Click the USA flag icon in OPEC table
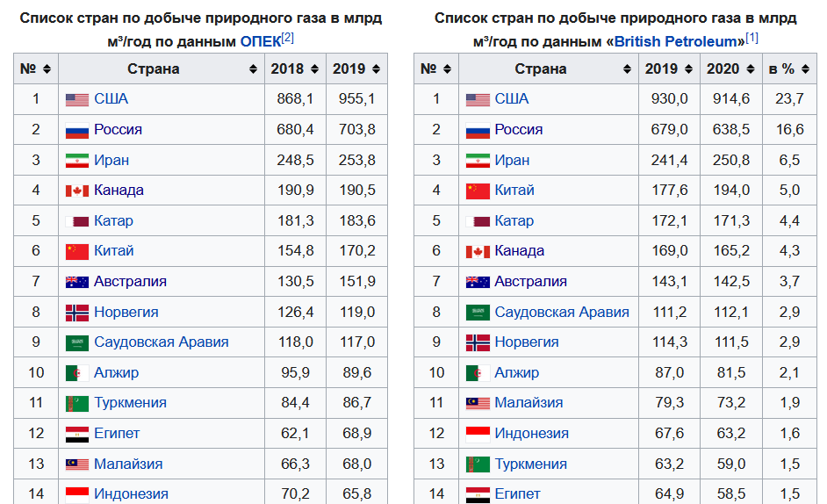The image size is (827, 504). (77, 99)
